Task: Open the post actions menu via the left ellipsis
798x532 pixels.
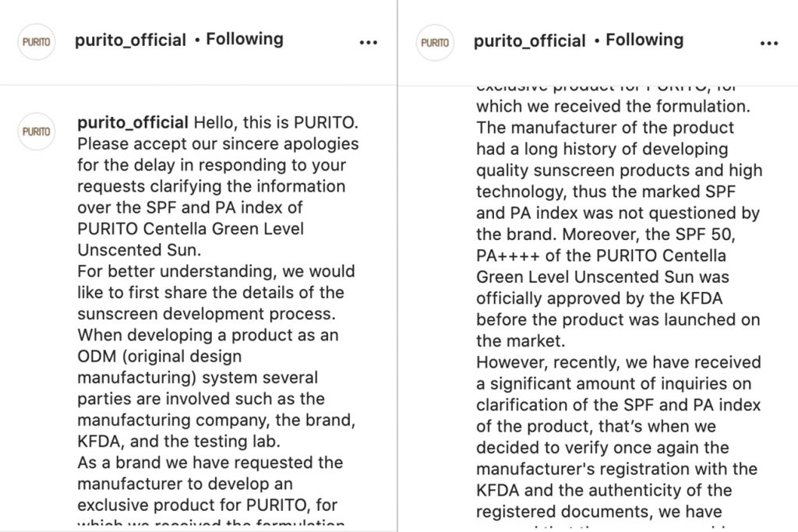Action: (368, 42)
